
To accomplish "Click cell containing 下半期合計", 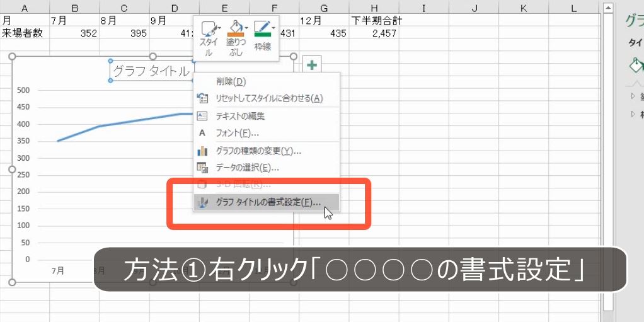I will [376, 21].
